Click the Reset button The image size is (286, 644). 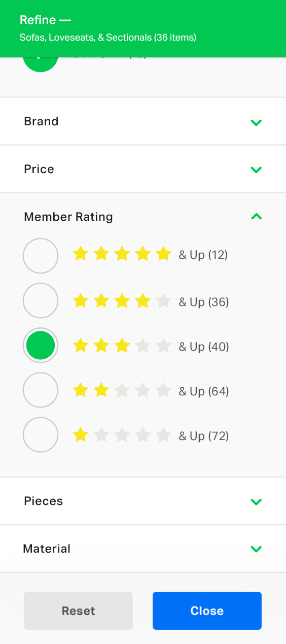[78, 611]
